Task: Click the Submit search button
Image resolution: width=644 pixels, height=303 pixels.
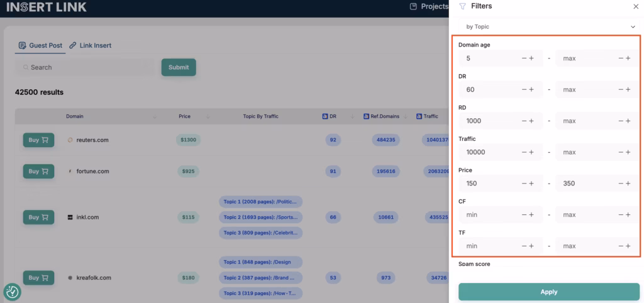Action: tap(179, 67)
